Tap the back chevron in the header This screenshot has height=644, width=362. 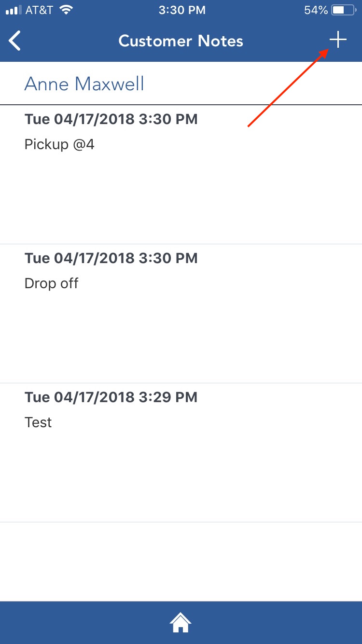click(x=15, y=41)
